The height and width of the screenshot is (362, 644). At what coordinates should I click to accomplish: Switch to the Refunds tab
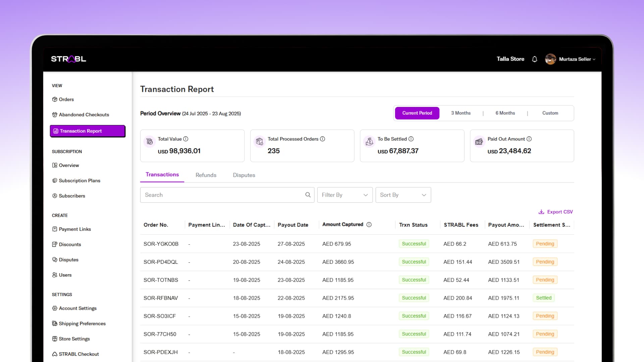tap(206, 175)
